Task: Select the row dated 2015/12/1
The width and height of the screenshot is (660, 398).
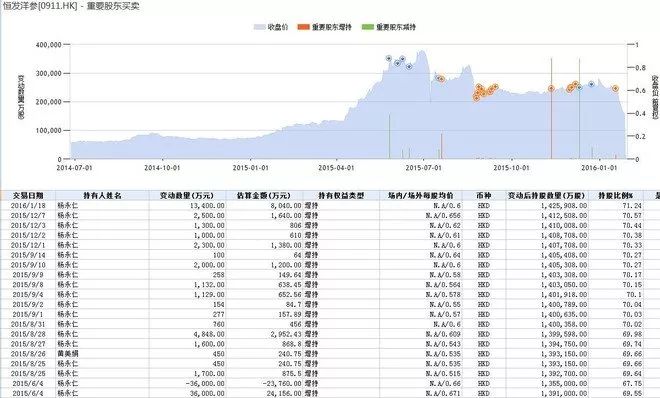Action: 330,245
